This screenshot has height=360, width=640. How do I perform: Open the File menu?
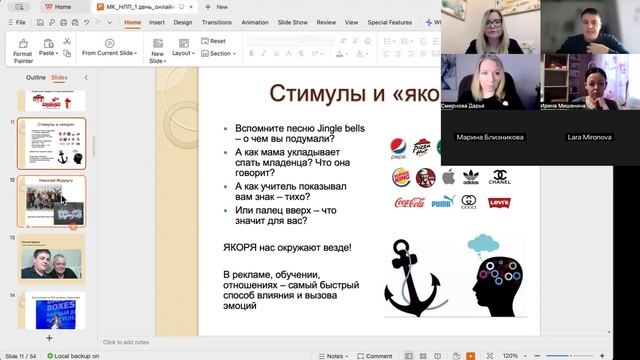click(17, 22)
